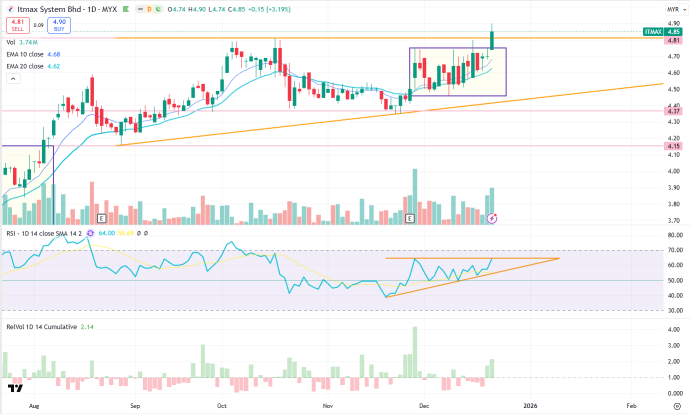Click the RelVol value 2.14
Viewport: 690px width, 414px height.
pyautogui.click(x=87, y=326)
